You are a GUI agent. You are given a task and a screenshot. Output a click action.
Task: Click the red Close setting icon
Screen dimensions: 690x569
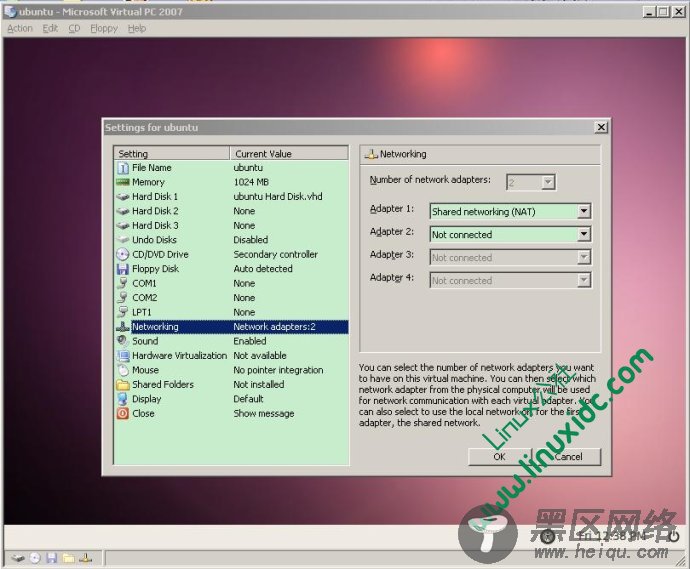(123, 413)
